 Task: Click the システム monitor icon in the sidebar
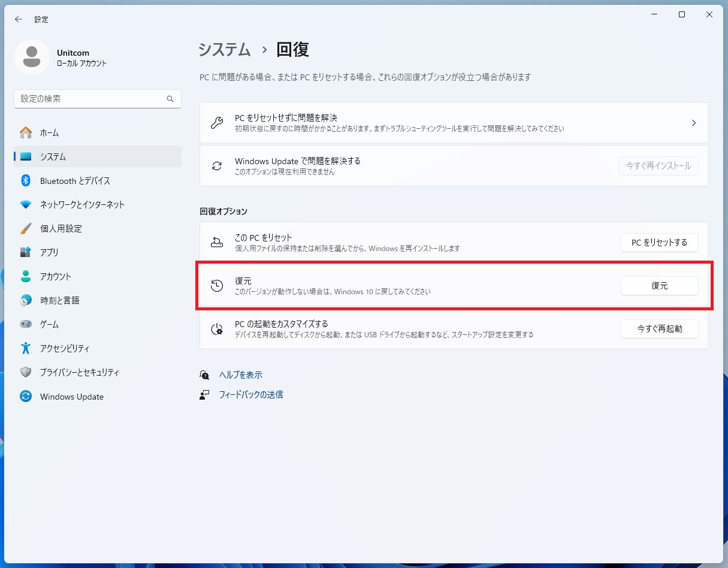click(x=26, y=156)
